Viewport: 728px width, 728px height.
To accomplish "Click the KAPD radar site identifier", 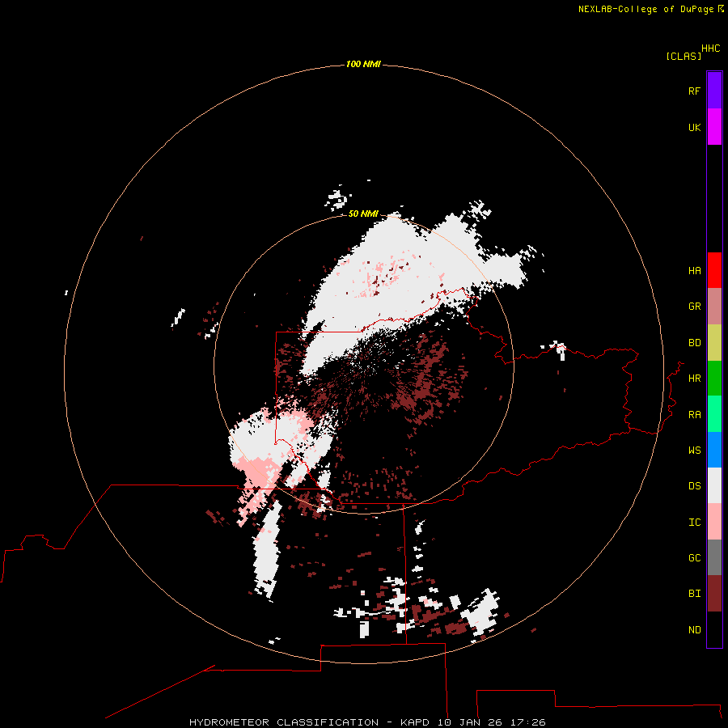I will point(416,722).
